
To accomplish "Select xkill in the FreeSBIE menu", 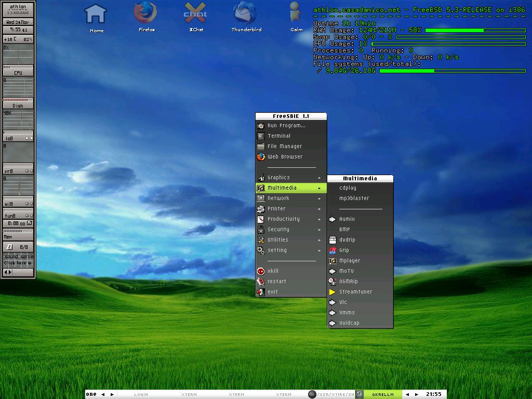I will pos(291,271).
